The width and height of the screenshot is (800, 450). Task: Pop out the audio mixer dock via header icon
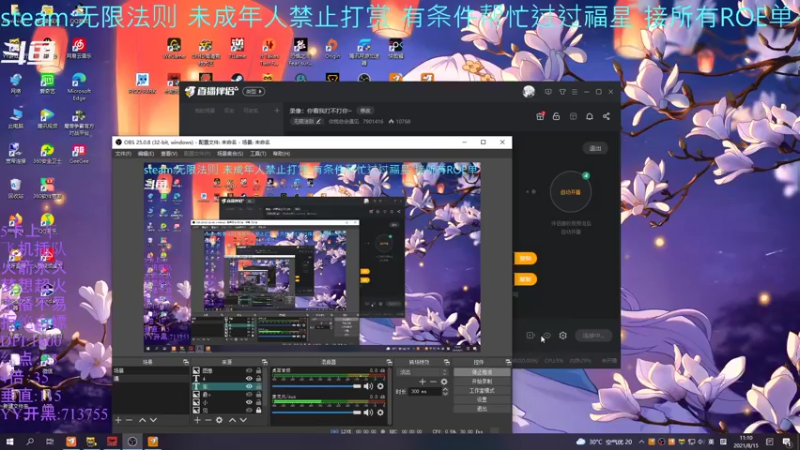point(389,362)
